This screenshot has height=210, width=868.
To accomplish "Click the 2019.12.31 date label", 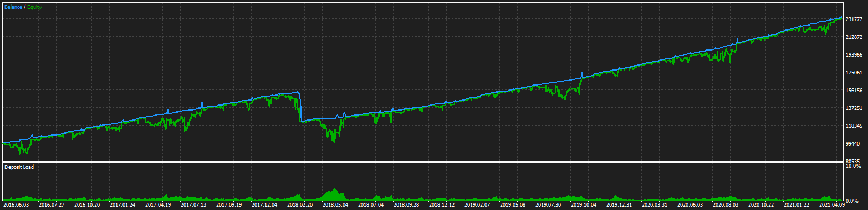I will pos(620,205).
